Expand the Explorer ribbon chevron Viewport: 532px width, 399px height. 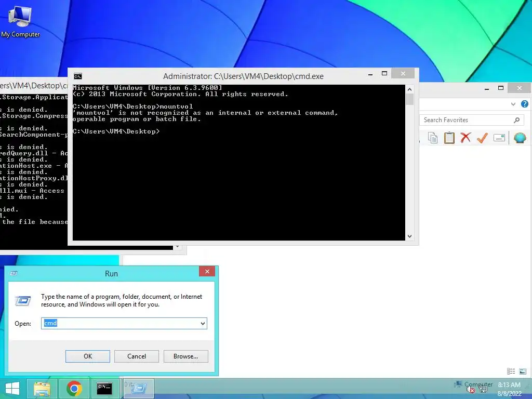tap(513, 104)
